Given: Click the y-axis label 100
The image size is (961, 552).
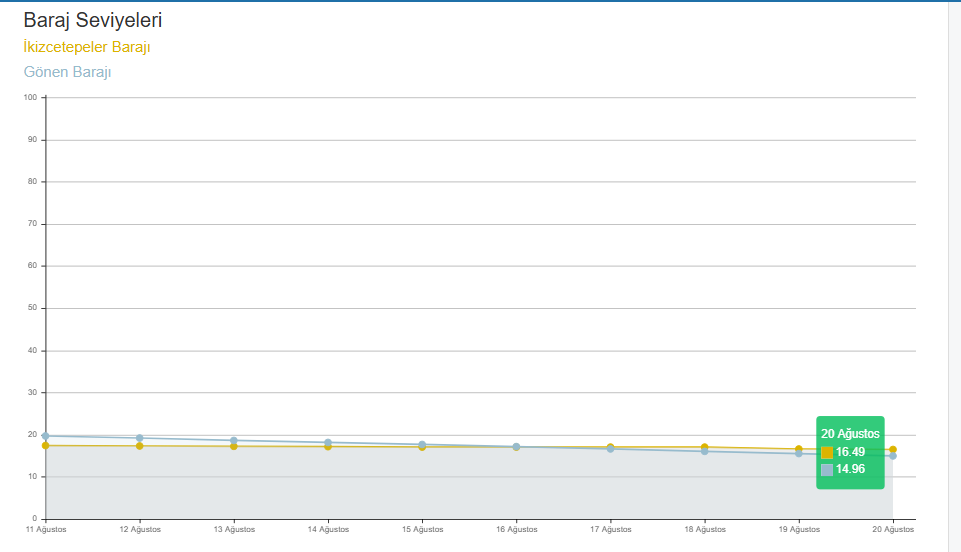Looking at the screenshot, I should coord(30,97).
